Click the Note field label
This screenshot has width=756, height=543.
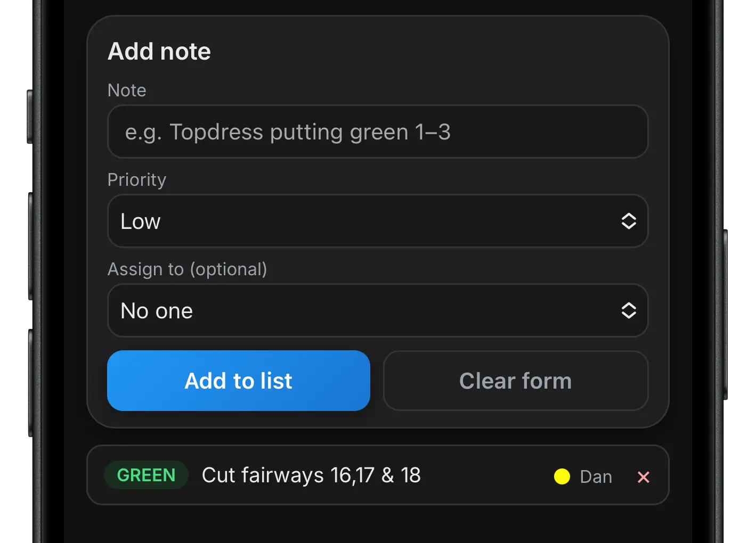pyautogui.click(x=127, y=90)
